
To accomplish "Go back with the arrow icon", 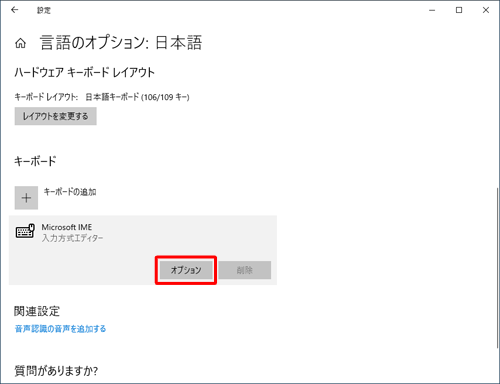I will [15, 10].
